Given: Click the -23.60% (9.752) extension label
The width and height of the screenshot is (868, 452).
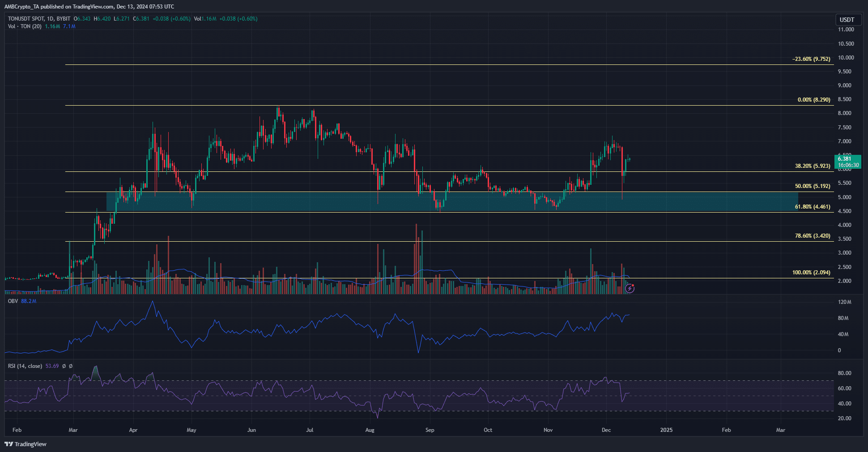Looking at the screenshot, I should click(x=811, y=59).
